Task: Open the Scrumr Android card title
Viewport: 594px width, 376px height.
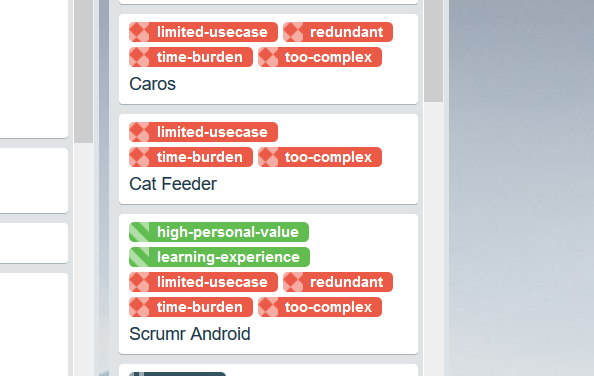Action: tap(189, 334)
